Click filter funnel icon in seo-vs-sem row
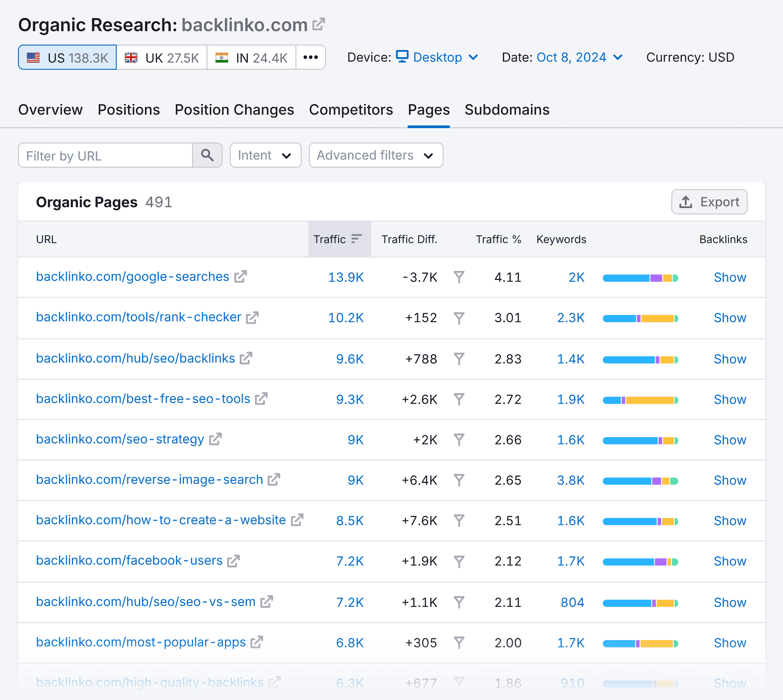Screen dimensions: 783x700 click(459, 602)
